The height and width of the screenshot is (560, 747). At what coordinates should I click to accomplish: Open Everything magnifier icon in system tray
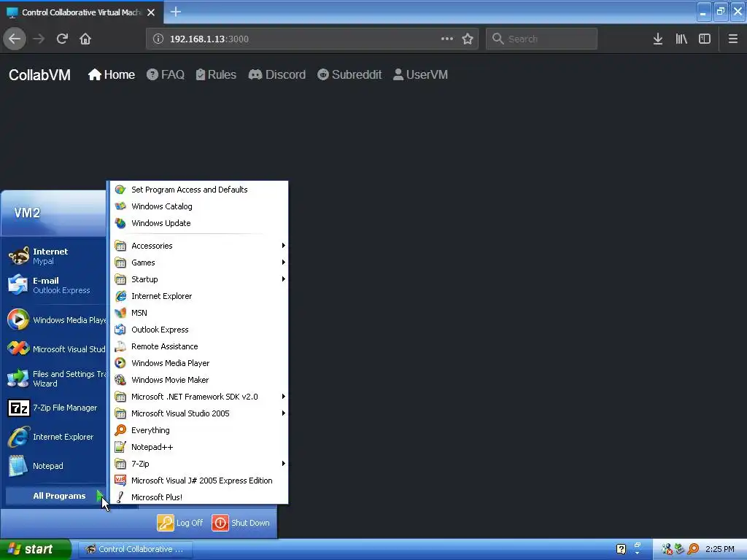(693, 549)
